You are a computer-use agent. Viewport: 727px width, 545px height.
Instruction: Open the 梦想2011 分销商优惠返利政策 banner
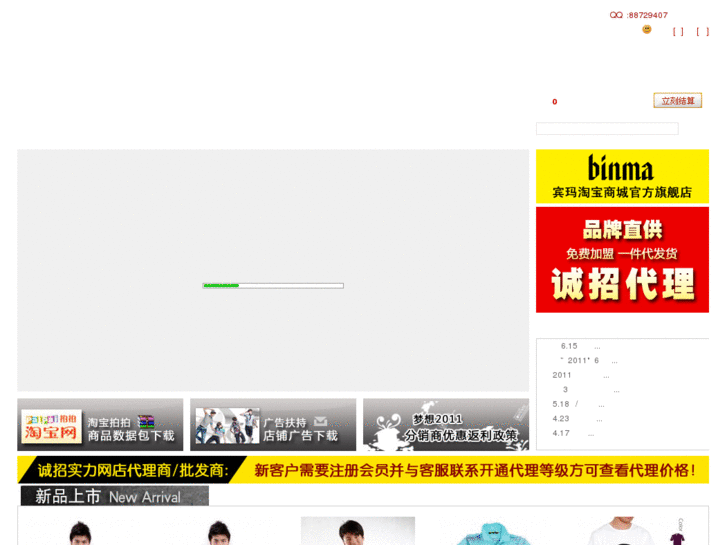click(446, 424)
